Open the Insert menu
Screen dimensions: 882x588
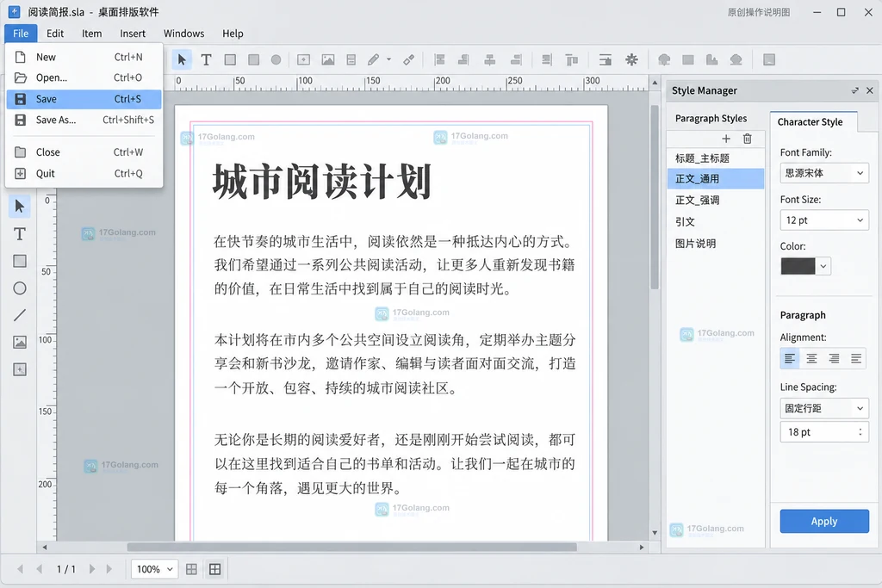pyautogui.click(x=133, y=34)
